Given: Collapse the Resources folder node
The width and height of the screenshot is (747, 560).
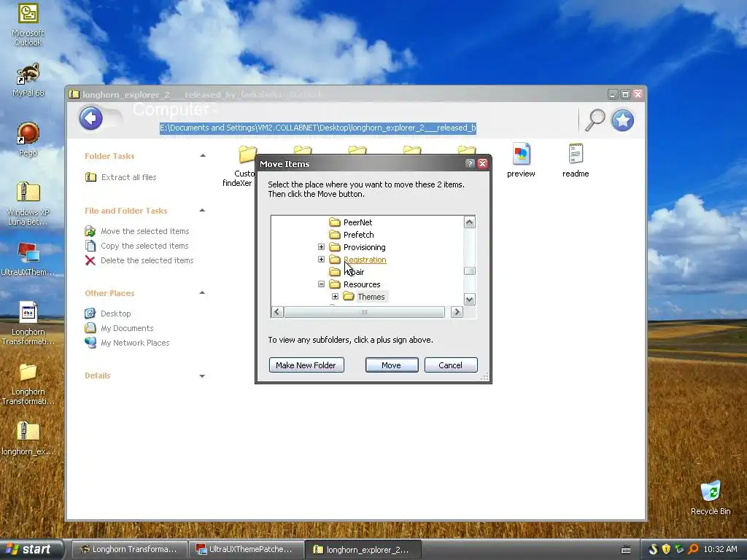Looking at the screenshot, I should point(321,284).
